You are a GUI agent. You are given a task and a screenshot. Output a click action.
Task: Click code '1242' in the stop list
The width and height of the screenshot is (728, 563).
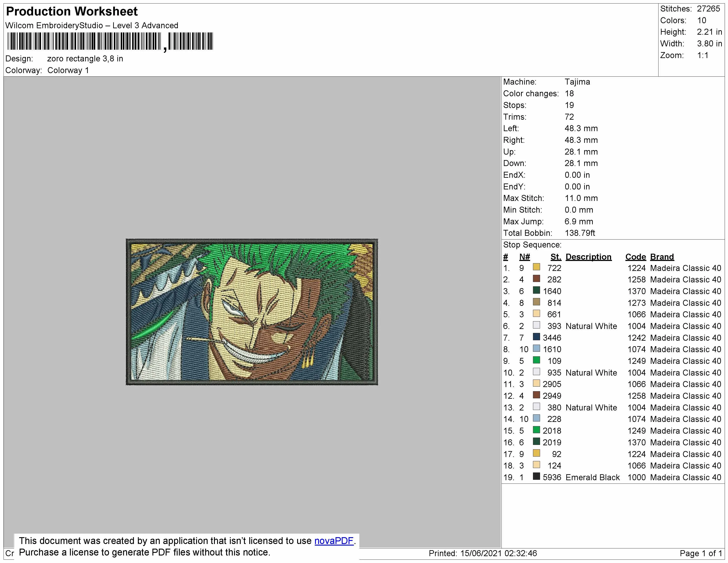coord(637,338)
